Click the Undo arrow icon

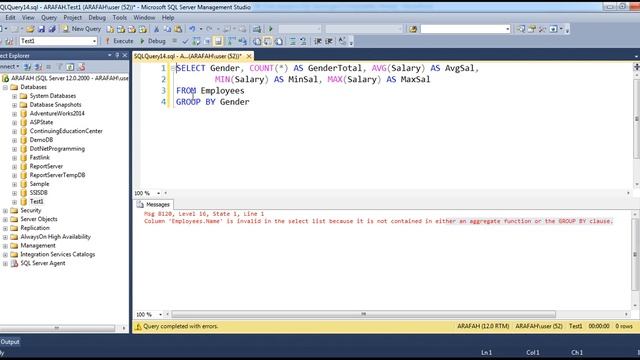pos(192,29)
